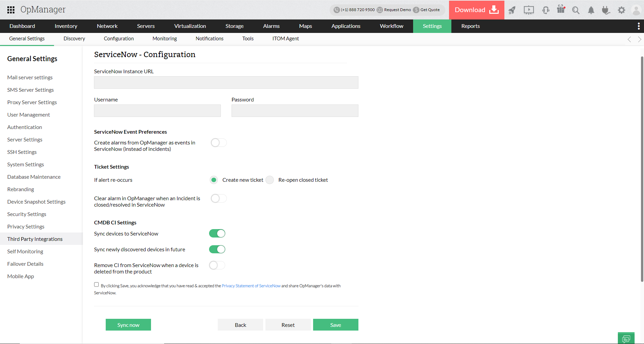Screen dimensions: 644x344
Task: Open the Reports tab
Action: click(470, 26)
